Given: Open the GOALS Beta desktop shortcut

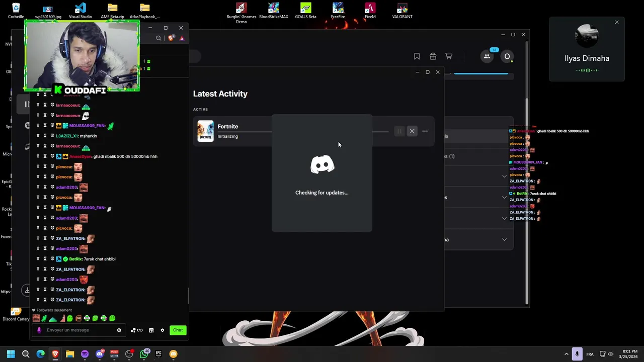Looking at the screenshot, I should 305,11.
